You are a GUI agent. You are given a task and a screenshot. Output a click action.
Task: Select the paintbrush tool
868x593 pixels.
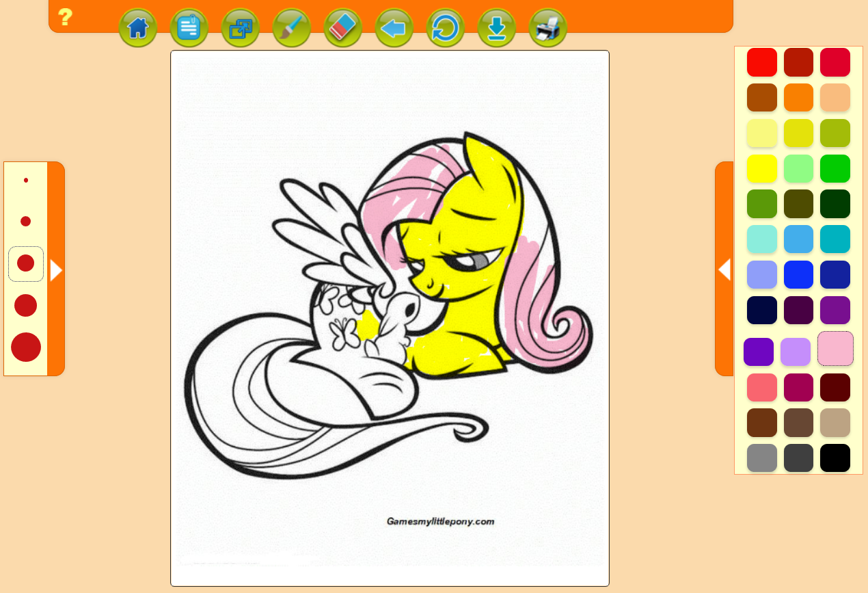click(292, 28)
